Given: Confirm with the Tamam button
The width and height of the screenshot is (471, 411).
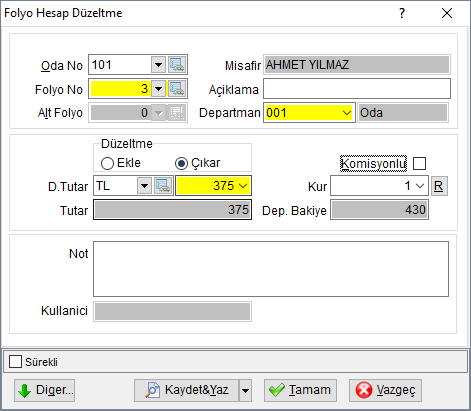Looking at the screenshot, I should [300, 390].
